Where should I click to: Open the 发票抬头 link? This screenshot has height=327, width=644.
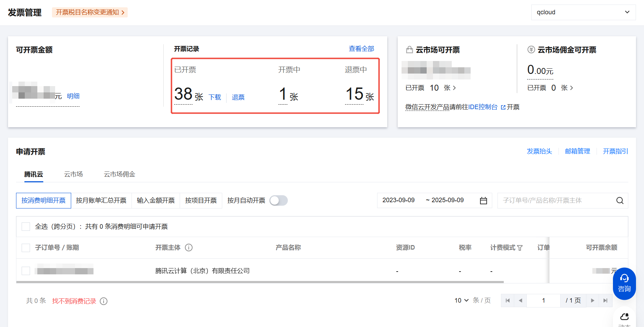[539, 151]
